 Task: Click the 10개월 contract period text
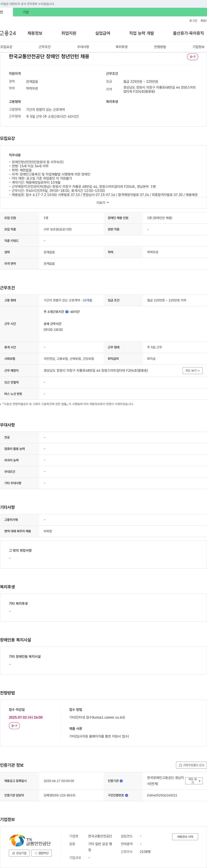tap(87, 300)
